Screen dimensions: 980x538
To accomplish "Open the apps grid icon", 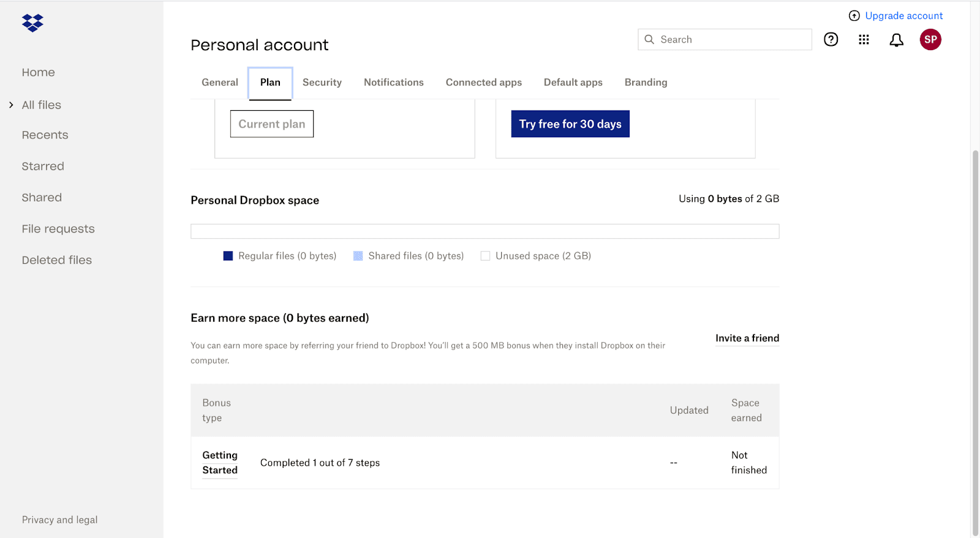I will tap(864, 39).
